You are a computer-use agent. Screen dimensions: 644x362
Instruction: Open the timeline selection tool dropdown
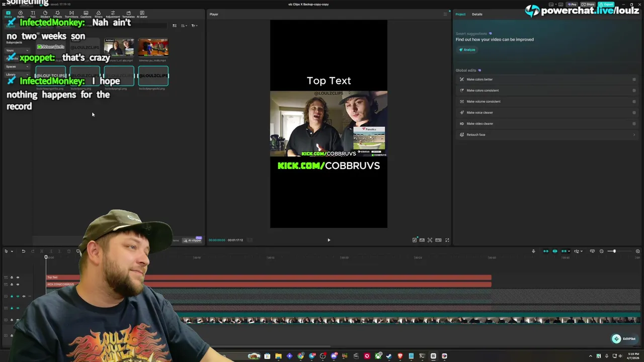pos(12,251)
